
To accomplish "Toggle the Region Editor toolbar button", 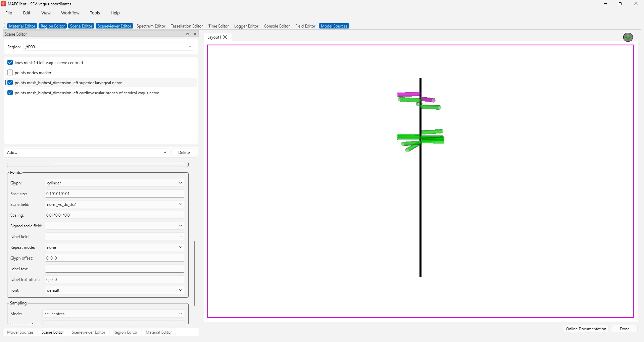I will tap(53, 26).
